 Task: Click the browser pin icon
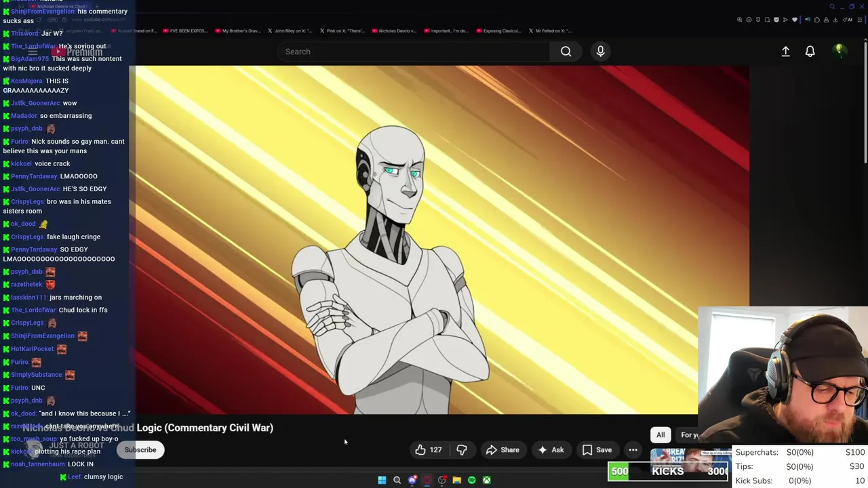[758, 20]
